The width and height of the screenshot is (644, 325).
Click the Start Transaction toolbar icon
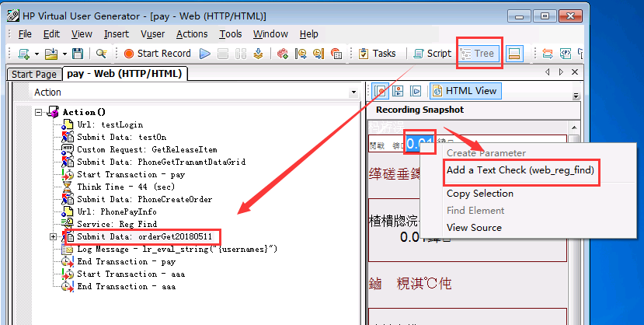pos(301,54)
